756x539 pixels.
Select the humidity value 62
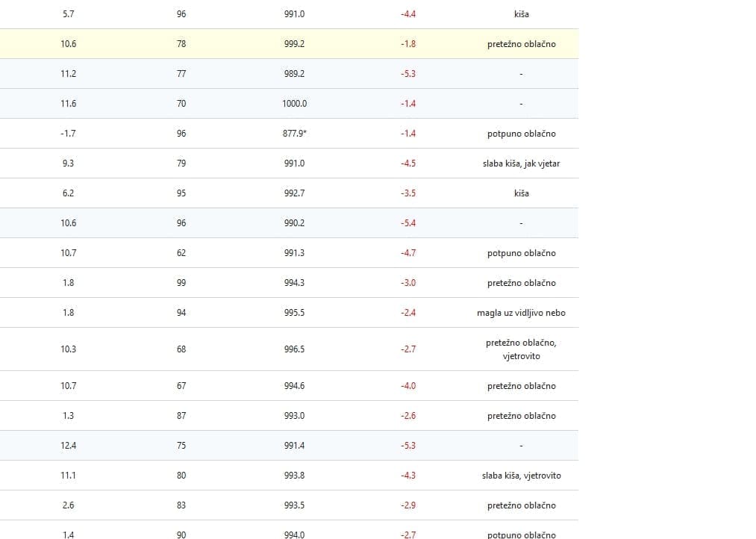pyautogui.click(x=181, y=253)
